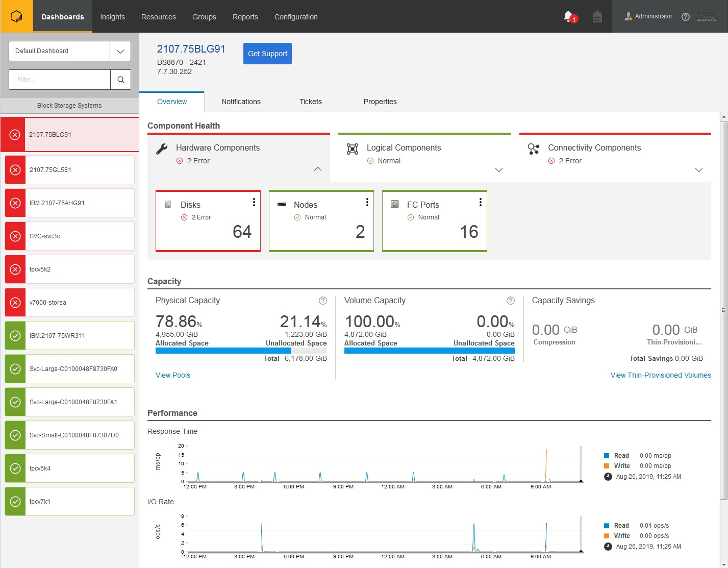Select 2107.75BLG91 in storage list

pos(69,135)
